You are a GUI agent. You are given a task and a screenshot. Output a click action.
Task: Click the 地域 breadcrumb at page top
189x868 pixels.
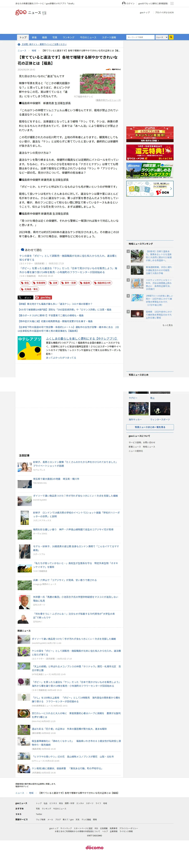[34, 51]
